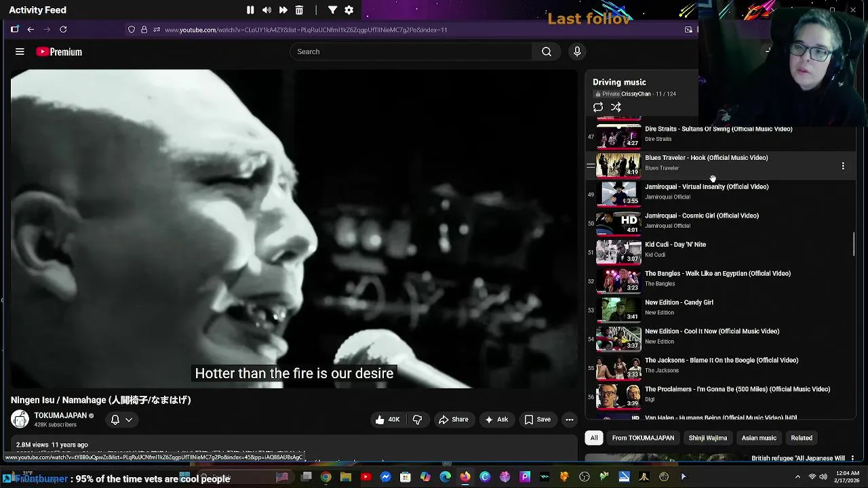The width and height of the screenshot is (868, 488).
Task: Open the video title Ningen Isu / Namahage
Action: tap(101, 400)
